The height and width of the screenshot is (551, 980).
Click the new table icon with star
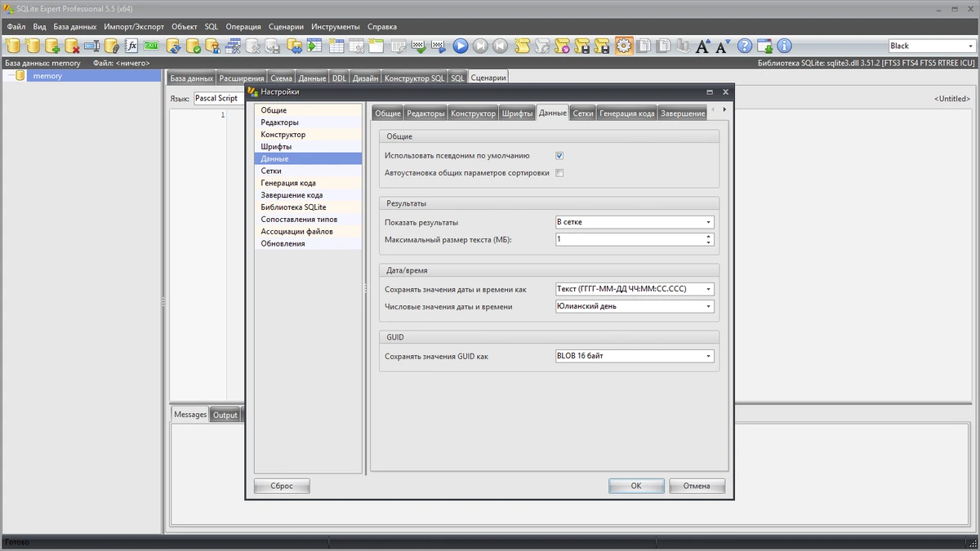point(335,46)
